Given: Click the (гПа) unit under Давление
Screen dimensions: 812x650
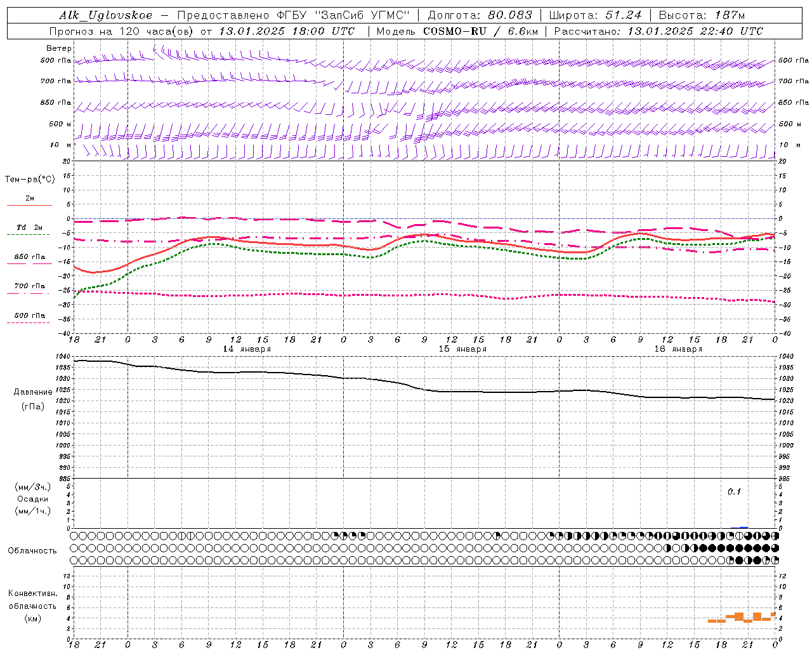Looking at the screenshot, I should click(33, 407).
